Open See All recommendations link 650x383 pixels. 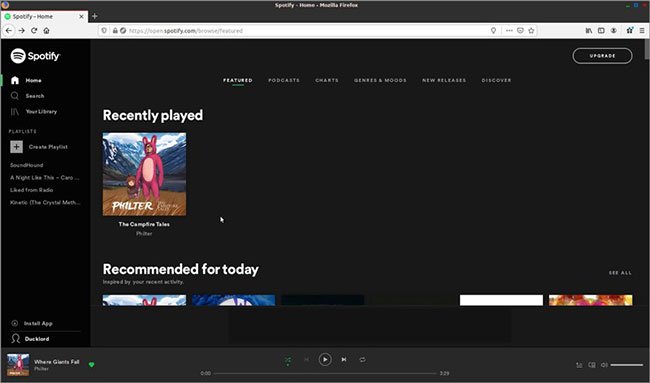pyautogui.click(x=620, y=273)
